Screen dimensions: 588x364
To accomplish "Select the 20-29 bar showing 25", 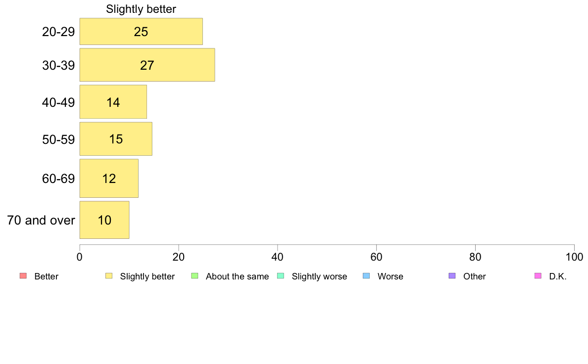I will (141, 32).
